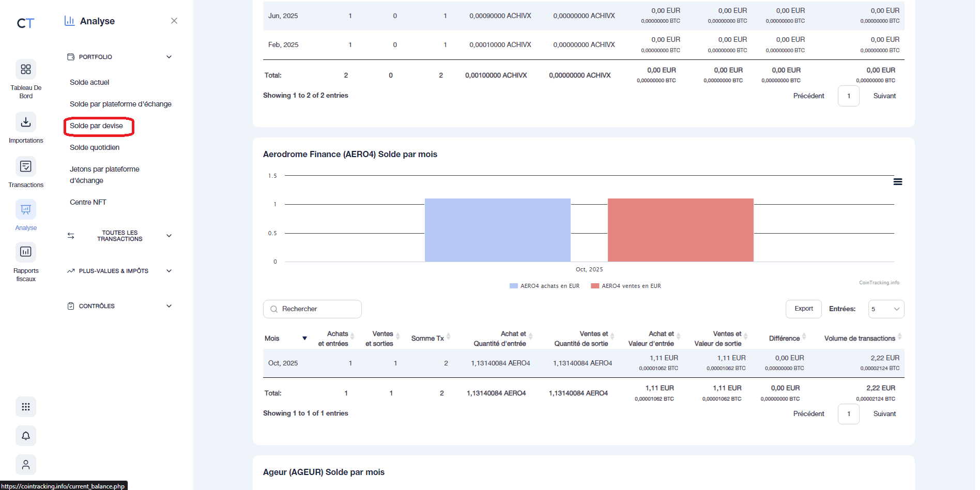Open the user profile icon
The width and height of the screenshot is (980, 490).
[x=26, y=465]
